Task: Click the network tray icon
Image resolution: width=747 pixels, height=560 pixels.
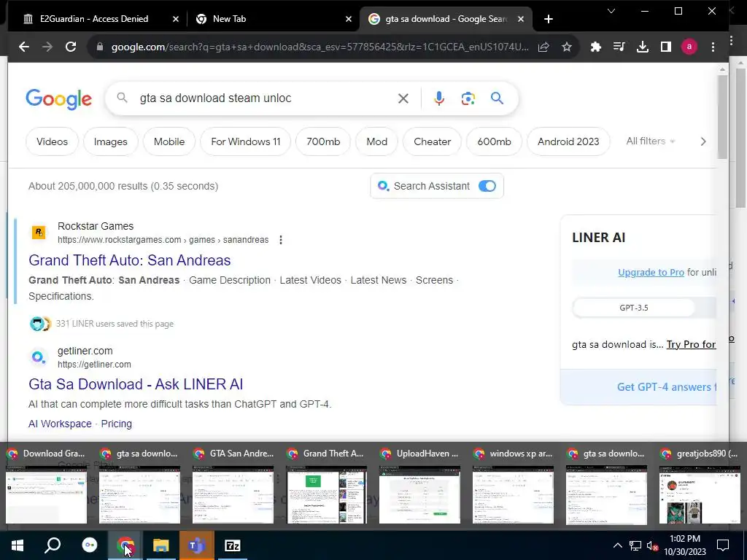Action: 635,545
